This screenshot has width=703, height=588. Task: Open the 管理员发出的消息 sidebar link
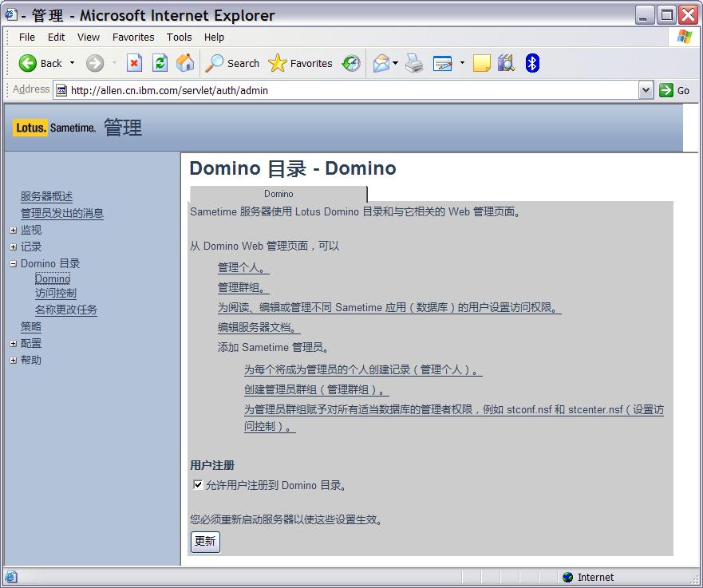coord(62,213)
